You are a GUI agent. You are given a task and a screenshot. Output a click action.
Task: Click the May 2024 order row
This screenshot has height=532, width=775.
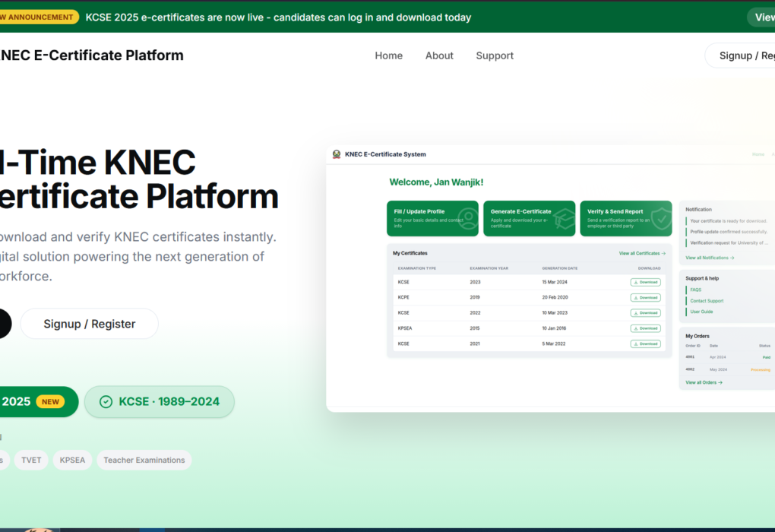728,369
